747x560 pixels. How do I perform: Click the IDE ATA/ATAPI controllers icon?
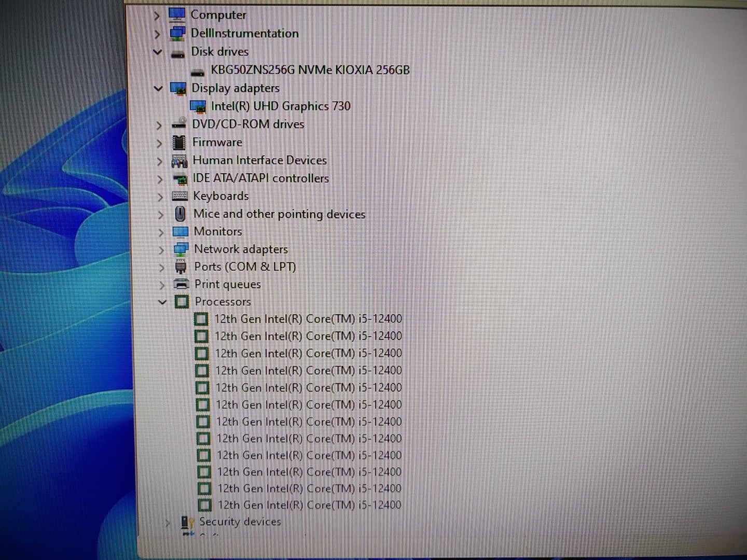180,179
